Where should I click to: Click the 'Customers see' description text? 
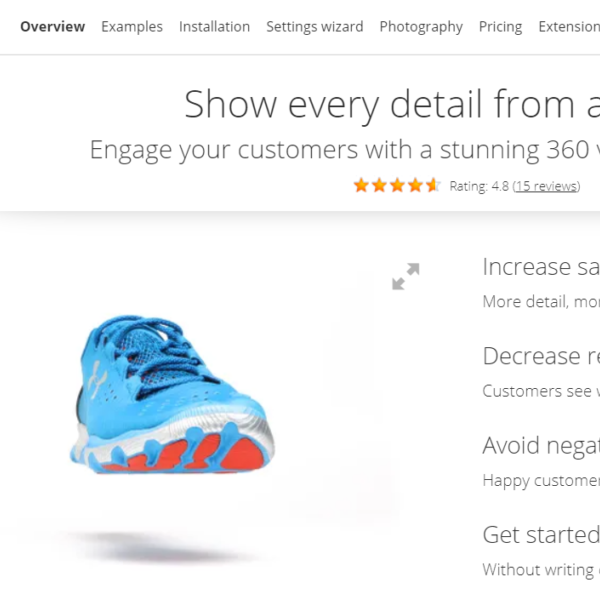(x=541, y=391)
